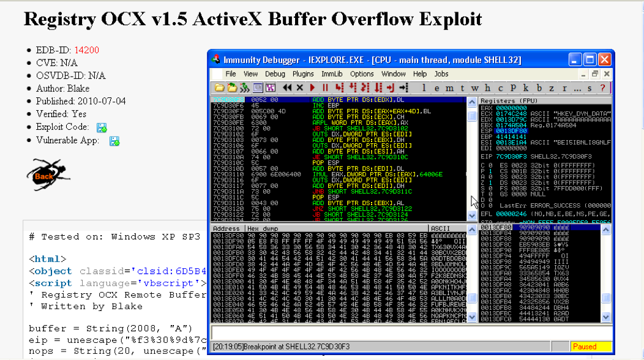Viewport: 644px width, 360px height.
Task: Click the up arrow of stack pane scrollbar
Action: 606,230
